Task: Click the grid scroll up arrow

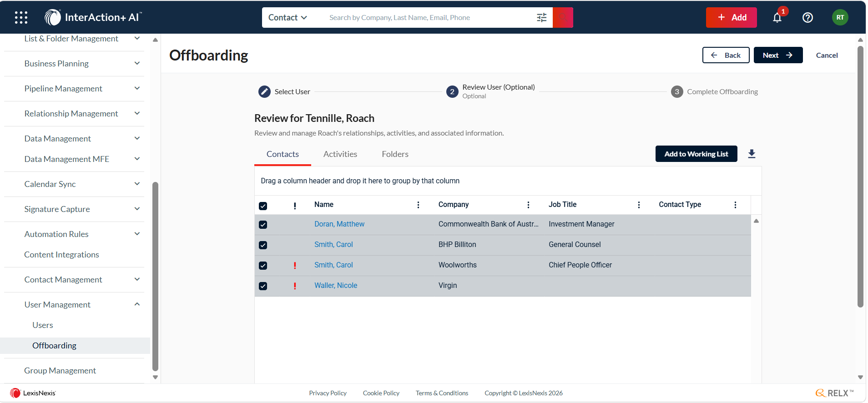Action: (756, 221)
